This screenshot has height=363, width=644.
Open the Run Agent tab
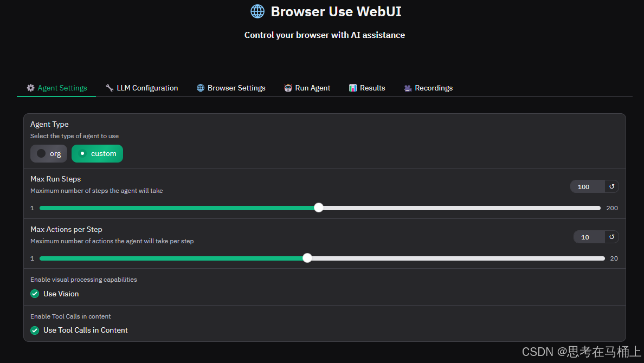point(307,88)
